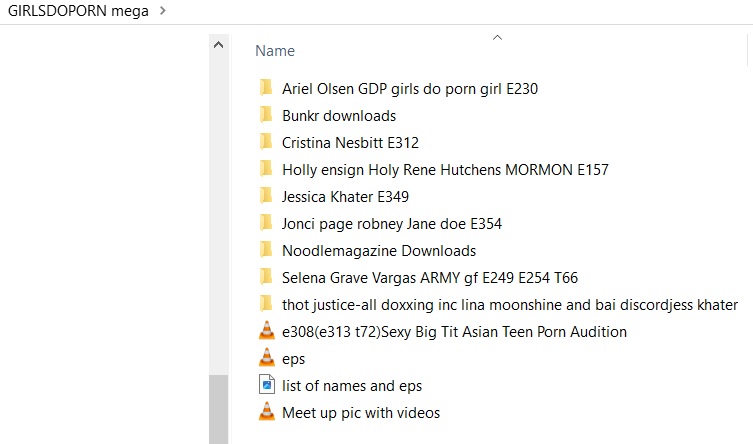Sort the list by the Name column header
The height and width of the screenshot is (444, 753).
point(275,50)
